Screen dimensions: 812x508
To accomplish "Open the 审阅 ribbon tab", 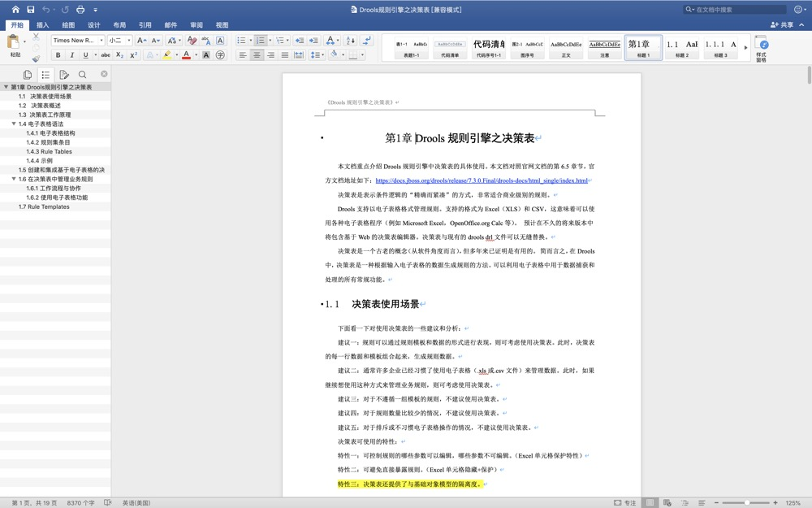I will [197, 25].
